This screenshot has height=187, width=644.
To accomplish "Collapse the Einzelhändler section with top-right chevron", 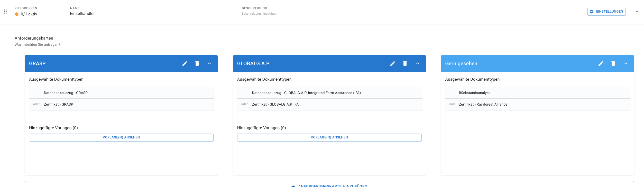I will pyautogui.click(x=637, y=12).
